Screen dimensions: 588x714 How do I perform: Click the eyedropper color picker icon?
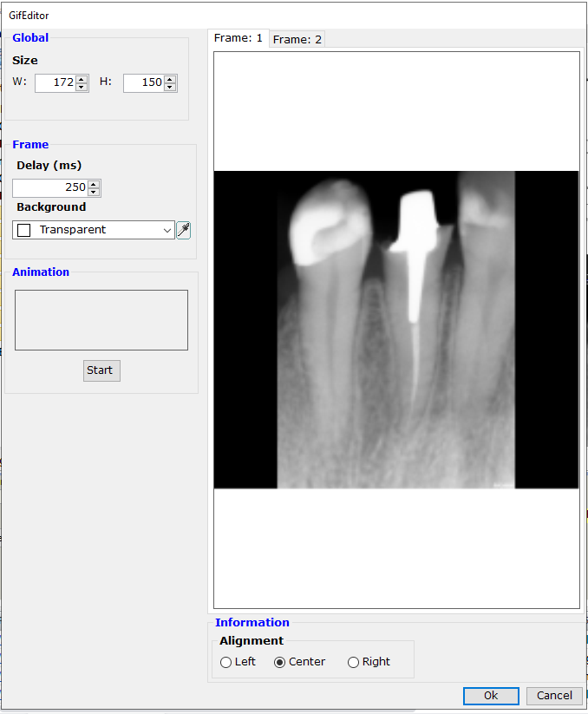coord(183,230)
